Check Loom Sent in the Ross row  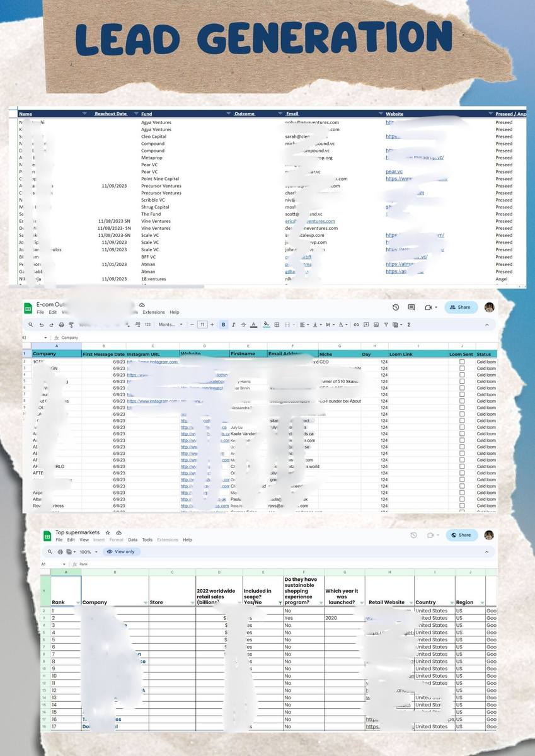point(462,506)
